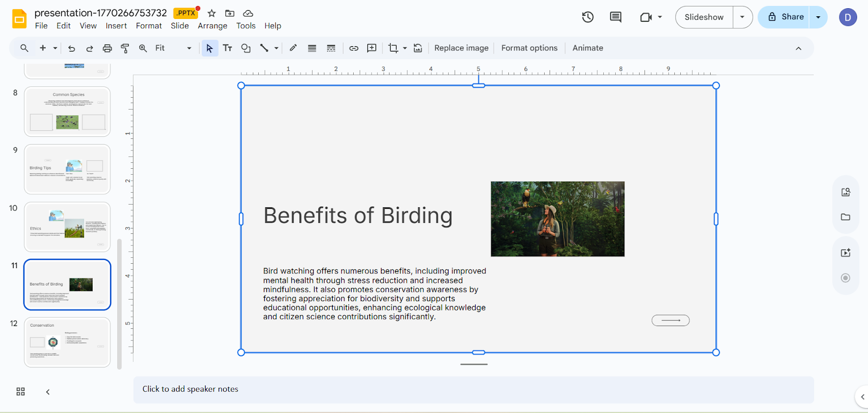Open the side panel video icon
Viewport: 868px width, 413px height.
click(845, 253)
